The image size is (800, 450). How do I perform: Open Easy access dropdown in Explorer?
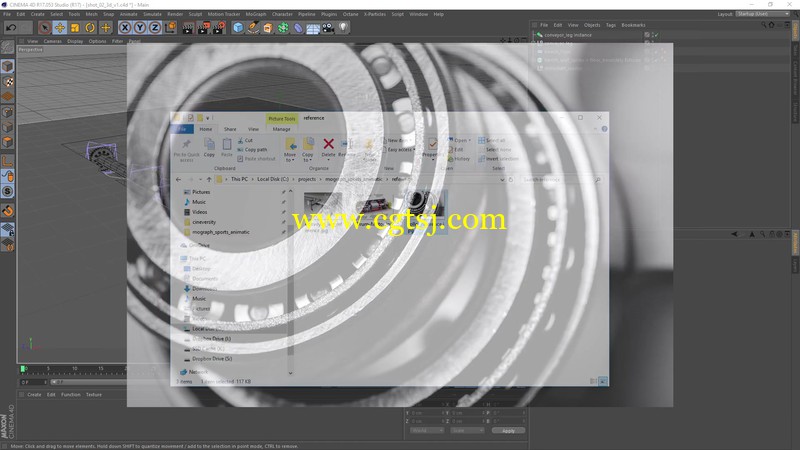coord(402,149)
